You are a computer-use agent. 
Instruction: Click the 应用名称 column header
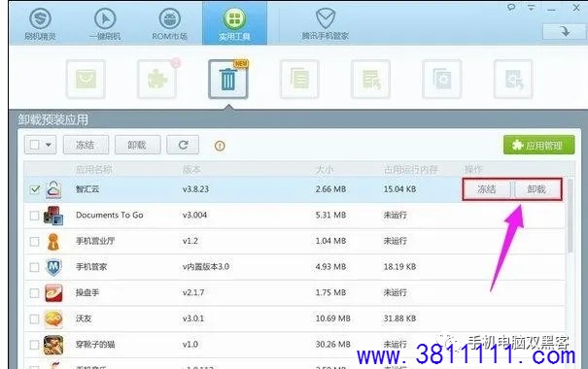[93, 170]
